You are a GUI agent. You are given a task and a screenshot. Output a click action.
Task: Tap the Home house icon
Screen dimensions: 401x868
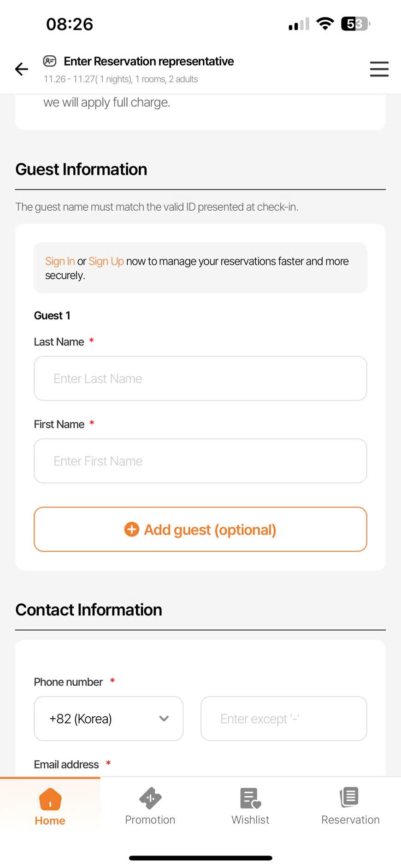[50, 799]
